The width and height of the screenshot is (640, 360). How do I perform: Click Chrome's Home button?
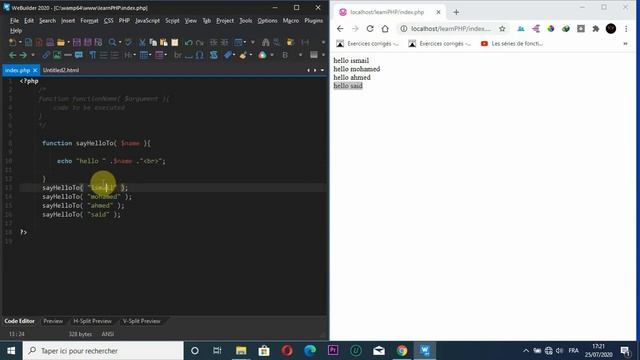pos(385,29)
